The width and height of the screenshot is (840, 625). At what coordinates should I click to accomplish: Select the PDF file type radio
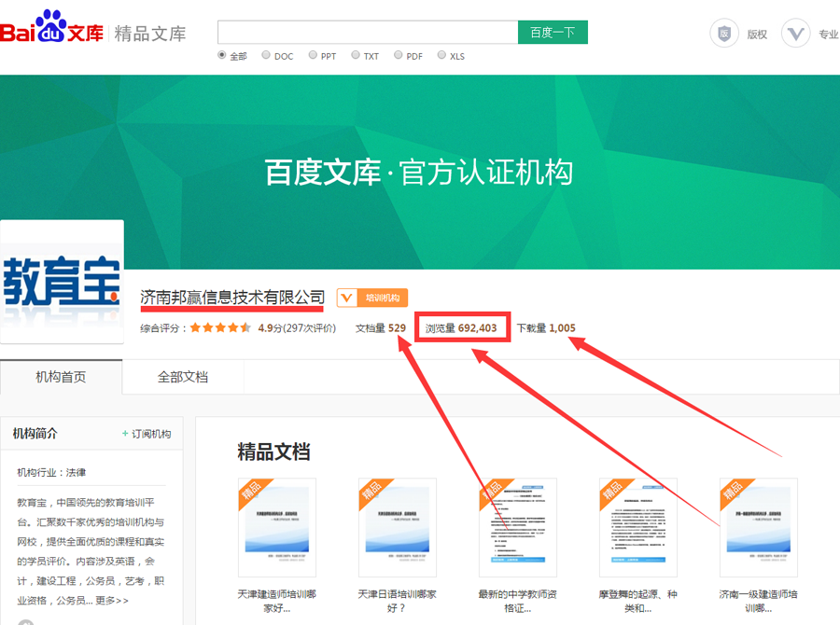click(398, 55)
